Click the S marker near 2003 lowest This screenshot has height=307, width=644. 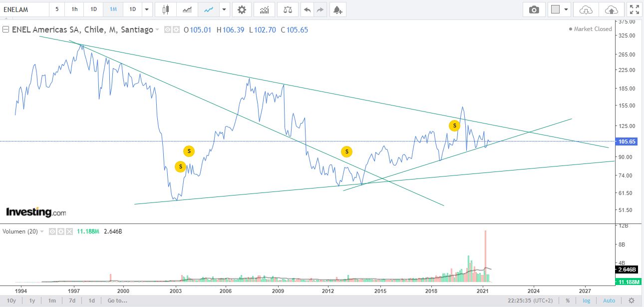pos(180,166)
